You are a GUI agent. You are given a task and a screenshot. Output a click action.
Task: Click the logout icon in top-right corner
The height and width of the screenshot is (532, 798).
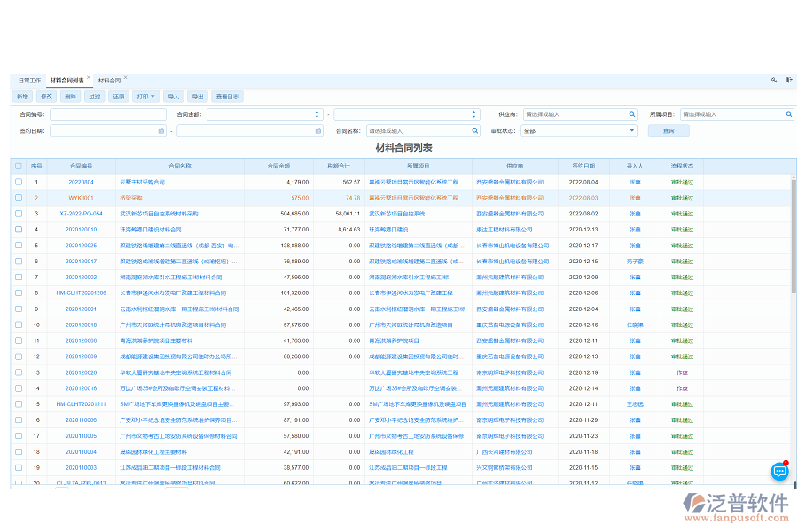788,80
